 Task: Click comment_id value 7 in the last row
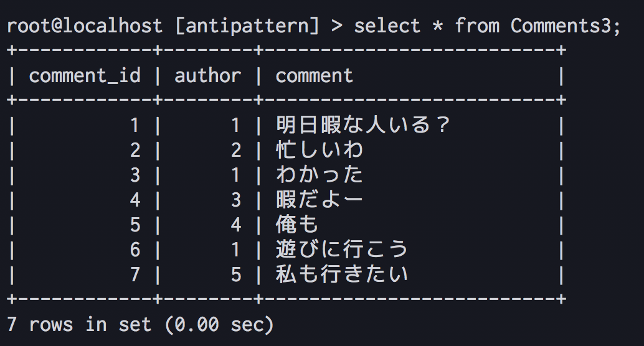pyautogui.click(x=135, y=274)
